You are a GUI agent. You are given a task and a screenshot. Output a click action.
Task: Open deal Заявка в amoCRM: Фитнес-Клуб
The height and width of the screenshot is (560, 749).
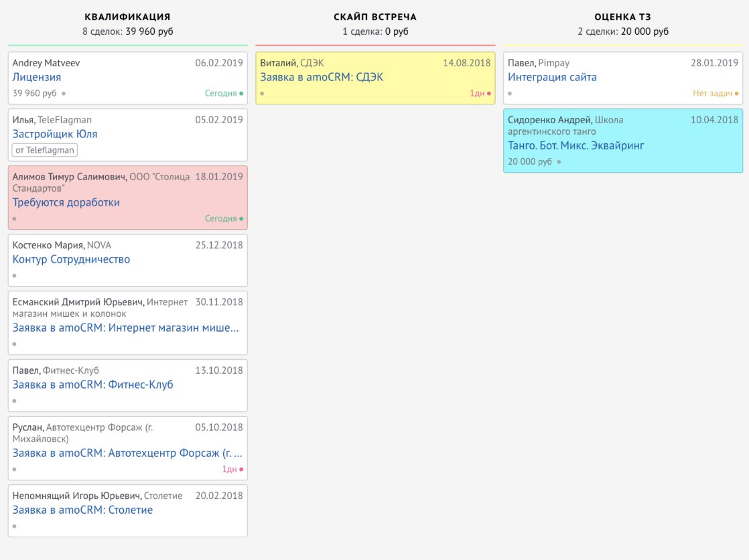click(92, 384)
